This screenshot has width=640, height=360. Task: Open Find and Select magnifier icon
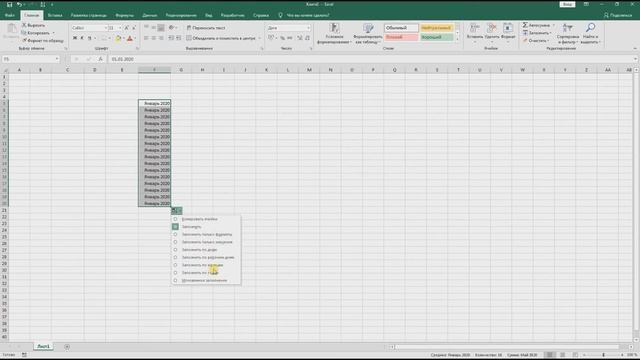coord(590,28)
